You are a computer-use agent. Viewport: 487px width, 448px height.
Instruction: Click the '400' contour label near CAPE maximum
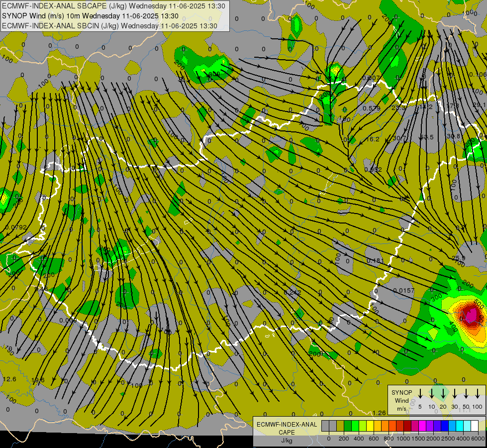[453, 328]
